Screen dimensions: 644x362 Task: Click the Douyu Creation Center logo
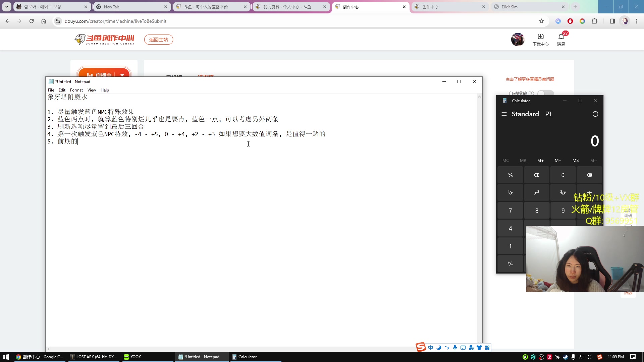pos(104,39)
